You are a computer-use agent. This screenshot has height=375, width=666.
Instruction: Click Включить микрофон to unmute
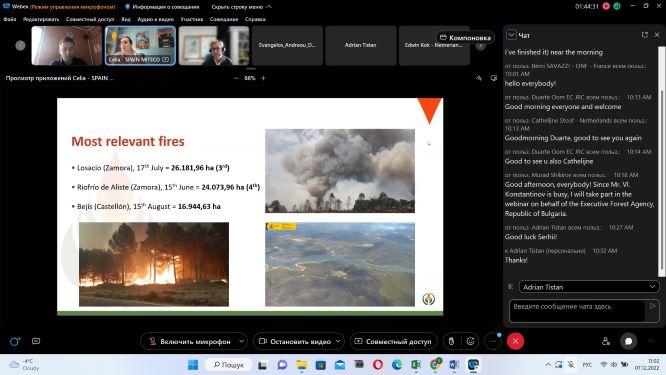tap(189, 341)
